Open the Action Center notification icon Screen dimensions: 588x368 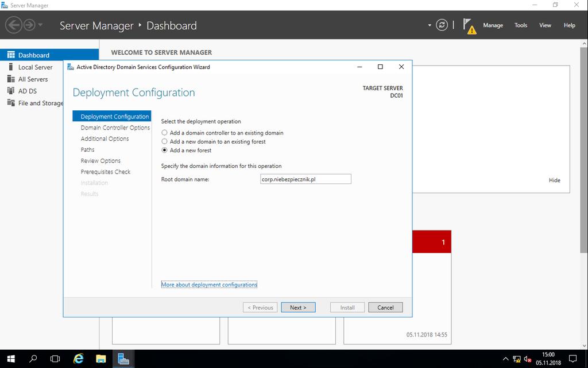coord(572,359)
